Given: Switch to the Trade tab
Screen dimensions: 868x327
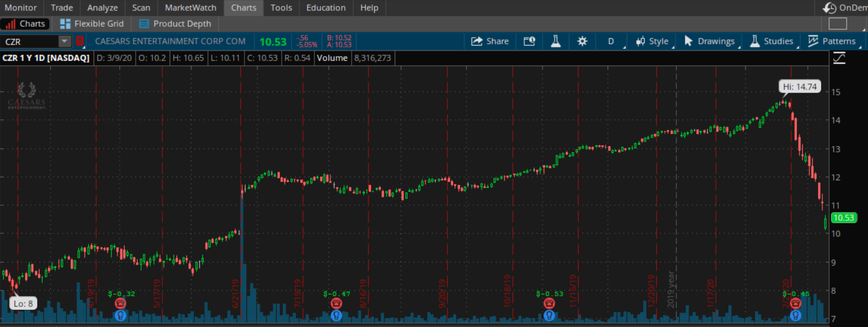Looking at the screenshot, I should 61,8.
